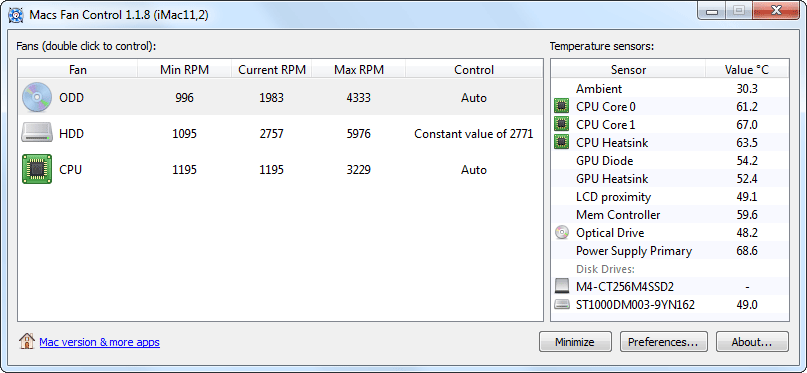Click the house icon beside the Mac version link
Image resolution: width=807 pixels, height=373 pixels.
point(26,341)
